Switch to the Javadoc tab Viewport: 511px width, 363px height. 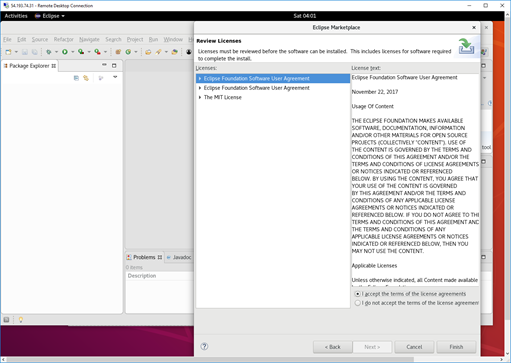(179, 257)
